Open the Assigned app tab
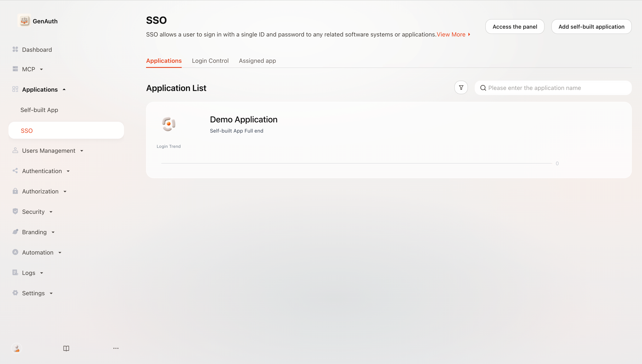 pos(257,61)
